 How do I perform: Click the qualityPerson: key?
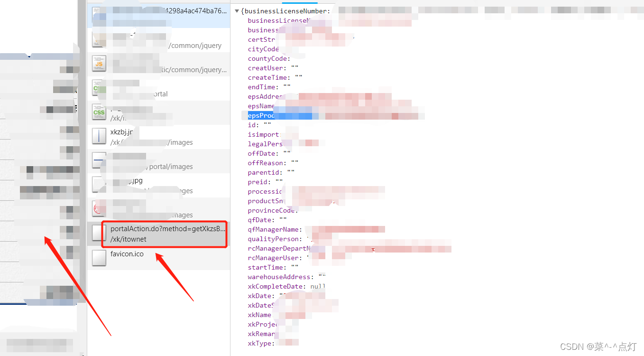click(x=275, y=239)
